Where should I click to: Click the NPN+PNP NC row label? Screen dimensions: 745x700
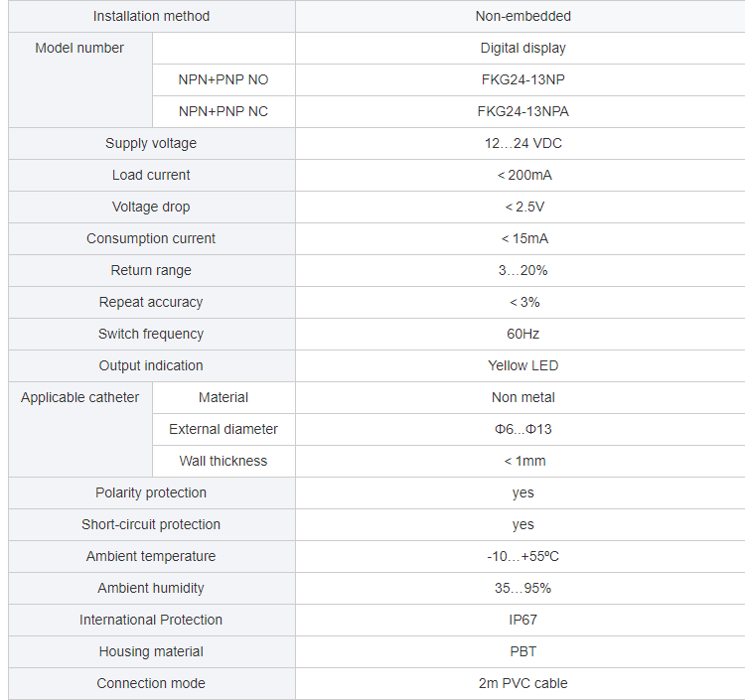pos(223,111)
